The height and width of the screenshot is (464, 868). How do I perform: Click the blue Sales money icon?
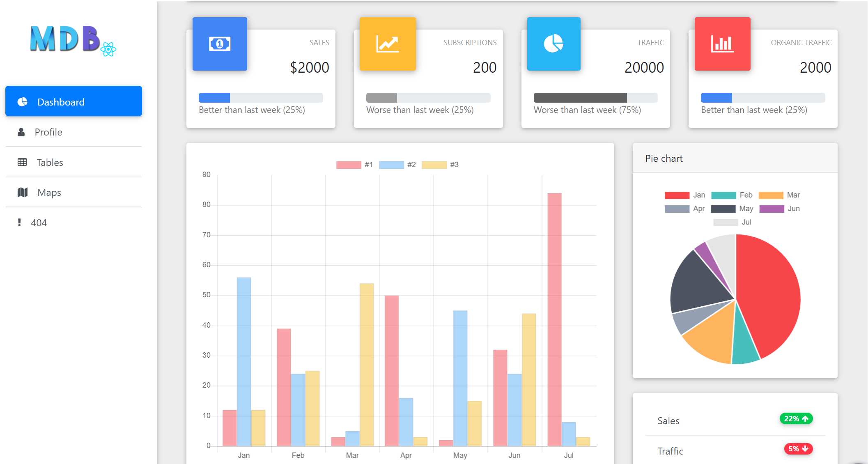click(x=220, y=44)
